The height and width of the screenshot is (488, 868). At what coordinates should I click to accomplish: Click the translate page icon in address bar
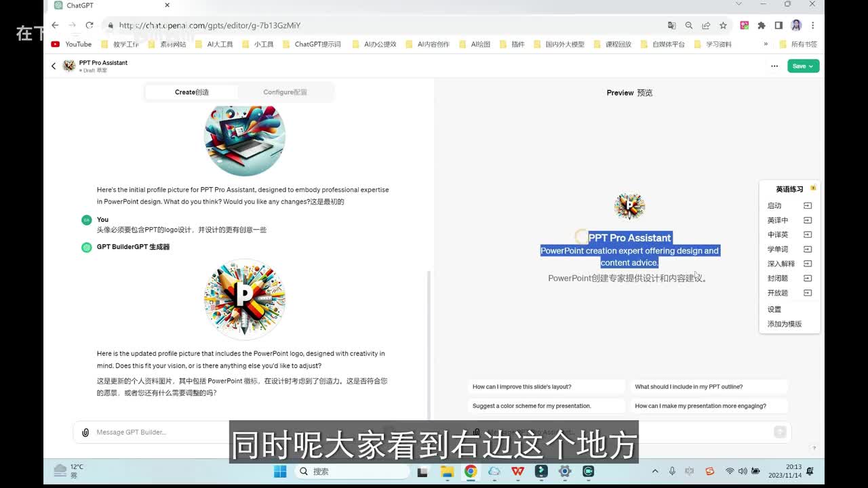tap(671, 25)
